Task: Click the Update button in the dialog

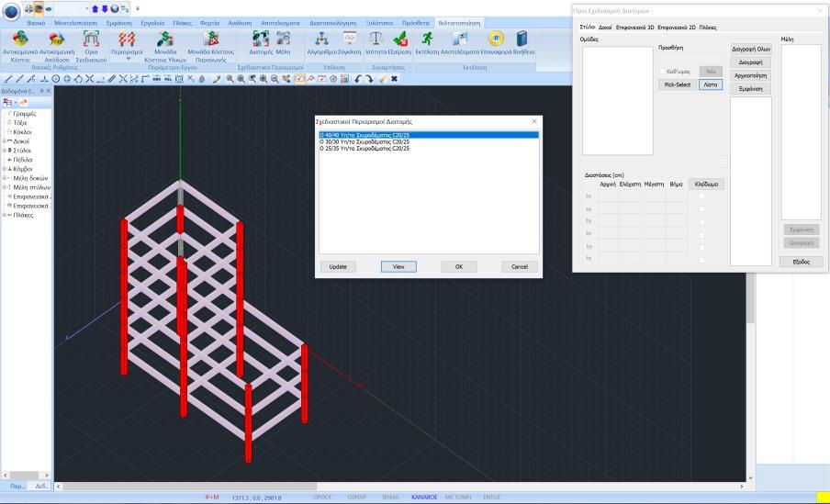Action: click(x=338, y=267)
